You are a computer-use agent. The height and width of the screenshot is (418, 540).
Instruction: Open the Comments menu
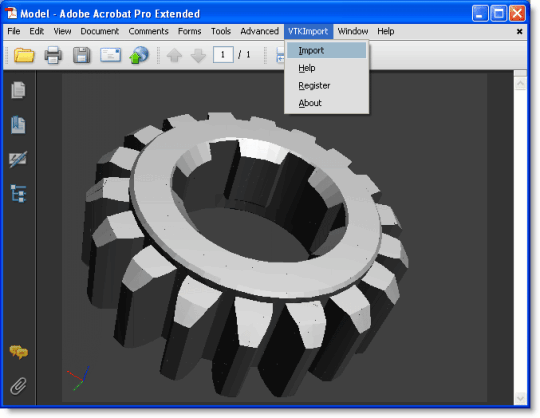pyautogui.click(x=148, y=31)
